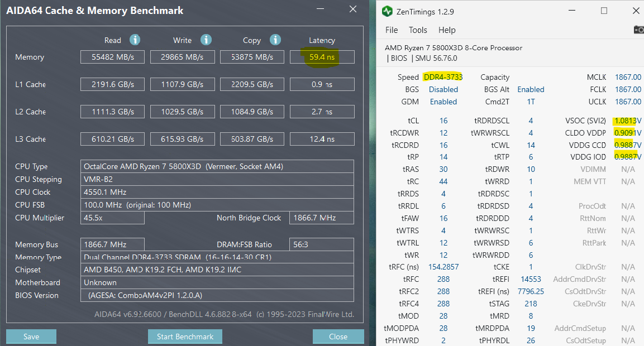Click VDDG CCD value 0.9887V
The width and height of the screenshot is (644, 346).
(628, 145)
